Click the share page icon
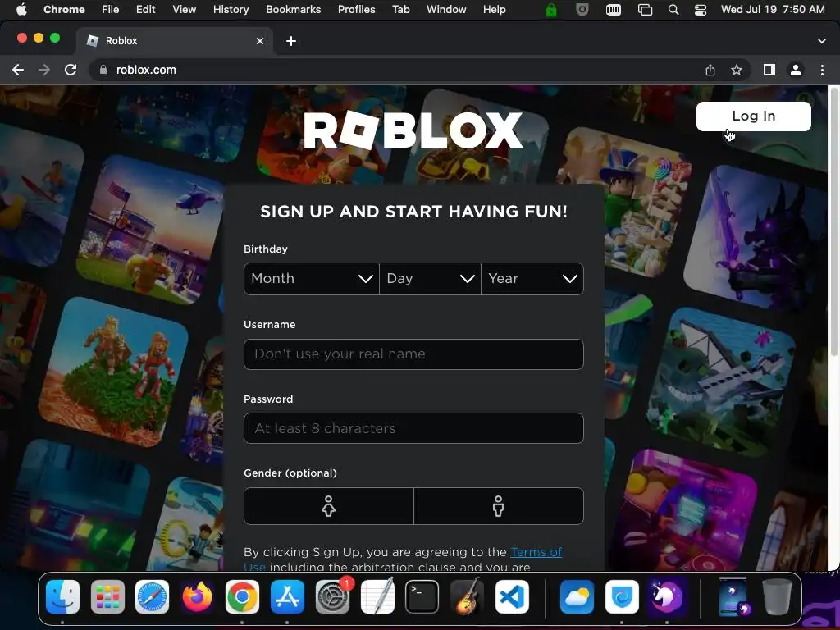The height and width of the screenshot is (630, 840). pos(710,70)
